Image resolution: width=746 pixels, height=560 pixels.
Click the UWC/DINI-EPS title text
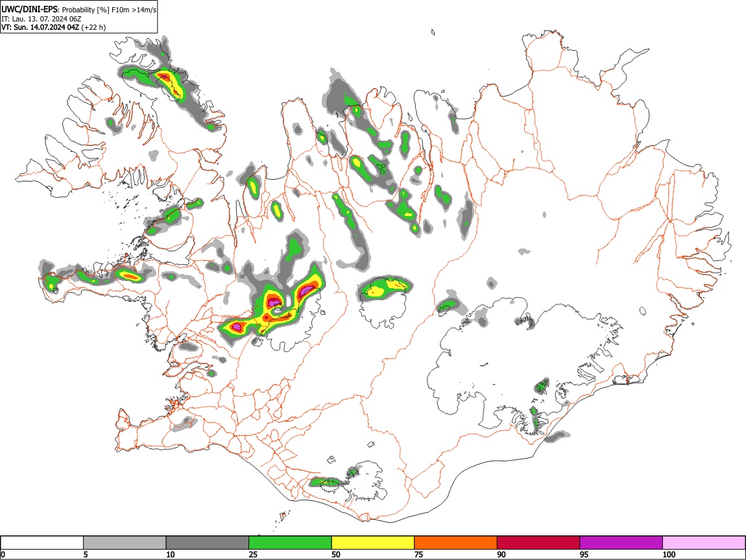coord(29,10)
